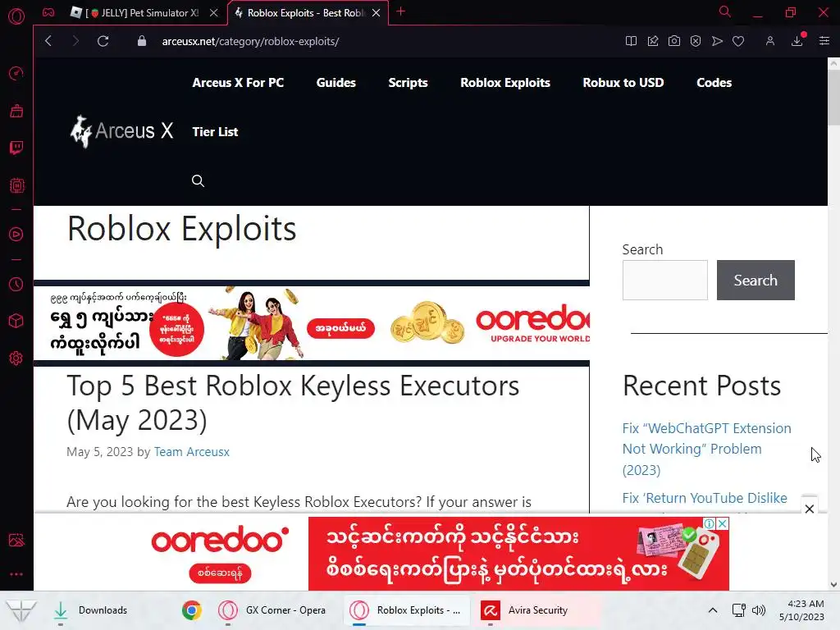Open Fix WebChatGPT Extension Not Working post
Screen dimensions: 840x630
706,449
